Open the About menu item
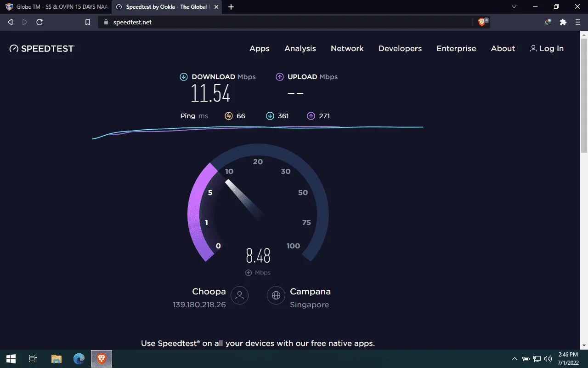This screenshot has height=368, width=588. pyautogui.click(x=503, y=48)
